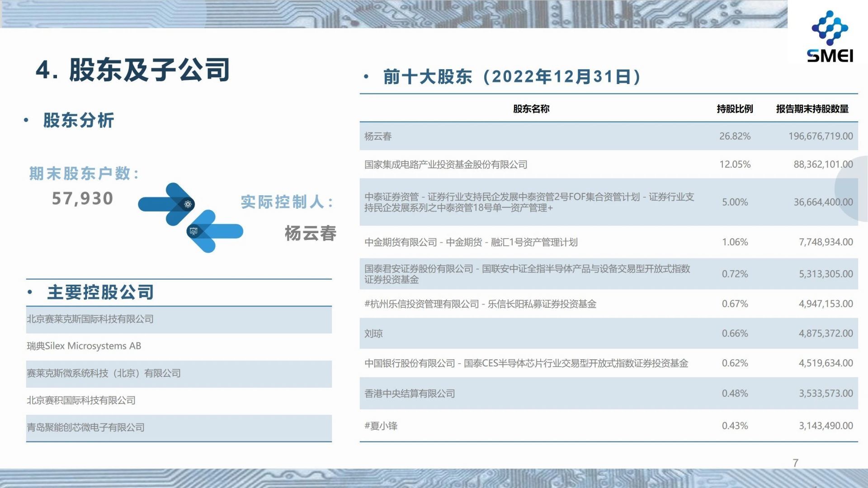Select 香港中央结算有限公司 shareholder entry
Viewport: 868px width, 488px height.
pyautogui.click(x=410, y=394)
